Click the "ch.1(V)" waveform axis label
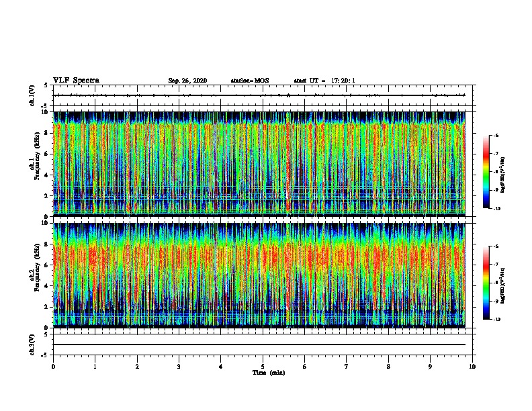Image resolution: width=532 pixels, height=411 pixels. click(x=32, y=95)
